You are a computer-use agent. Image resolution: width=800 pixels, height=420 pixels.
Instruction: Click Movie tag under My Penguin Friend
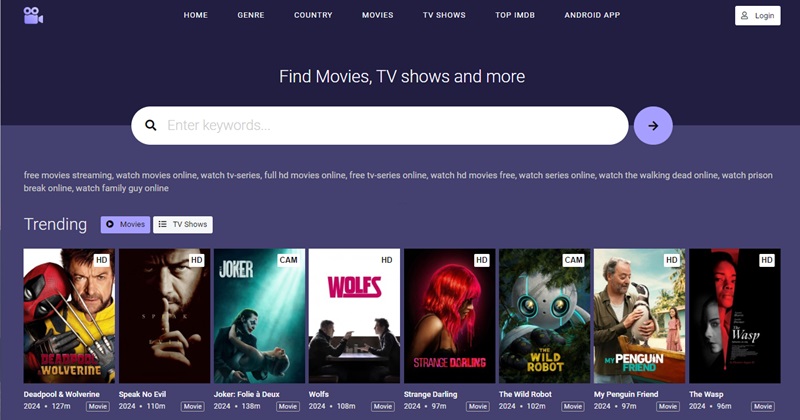[668, 407]
